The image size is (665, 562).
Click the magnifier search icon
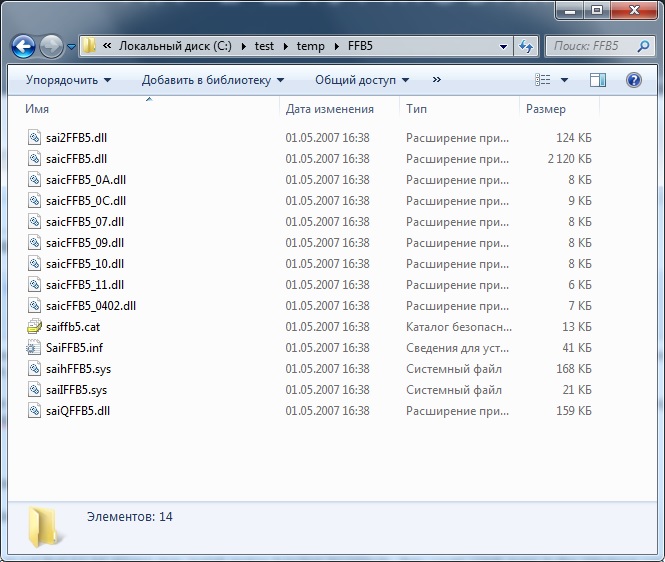[x=643, y=46]
